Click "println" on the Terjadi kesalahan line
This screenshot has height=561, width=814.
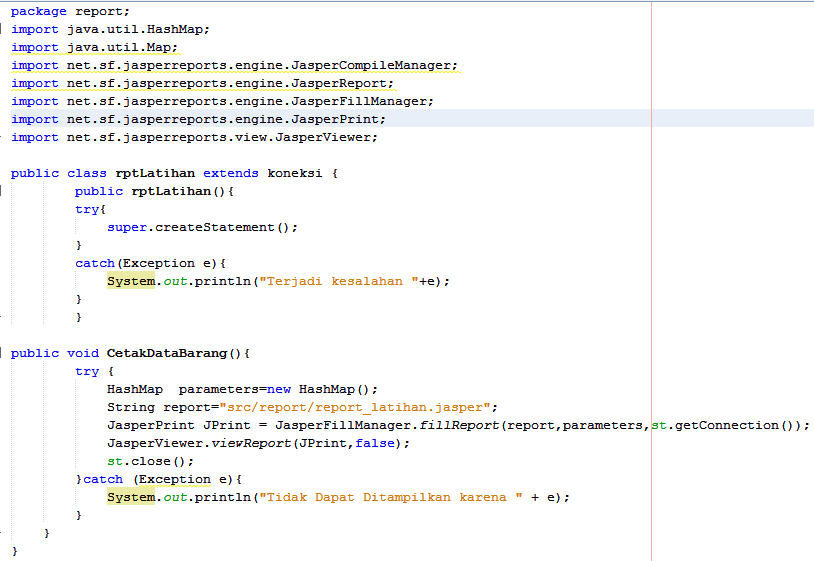[x=222, y=281]
